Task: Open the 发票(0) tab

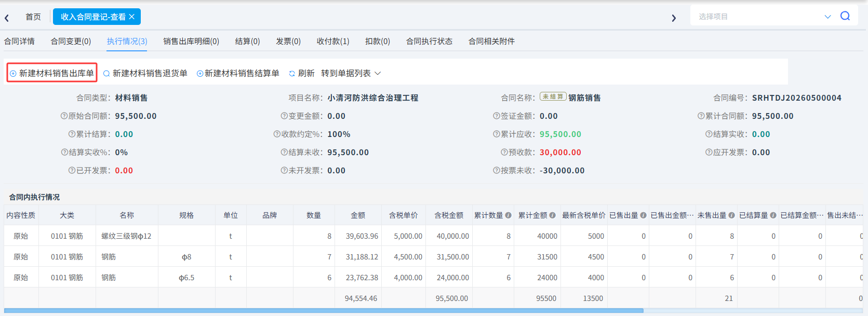Action: 288,42
